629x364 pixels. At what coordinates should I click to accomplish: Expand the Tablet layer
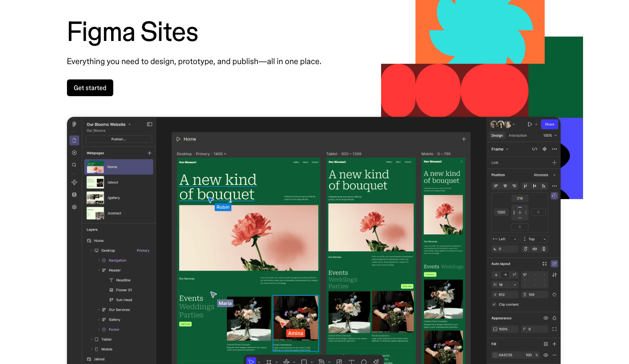(x=92, y=339)
